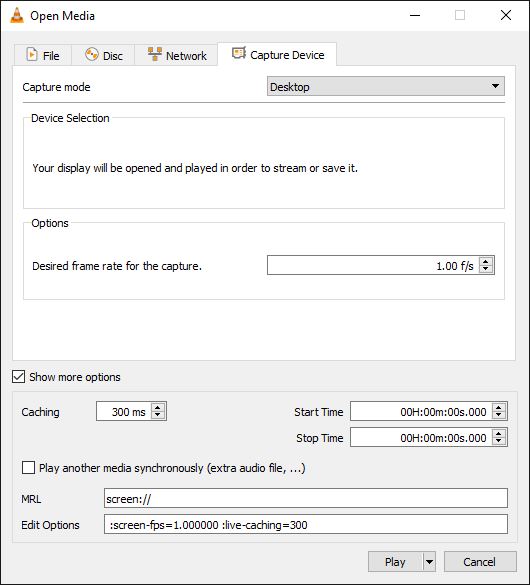Decrease Start Time with down arrow
530x585 pixels.
pyautogui.click(x=499, y=415)
